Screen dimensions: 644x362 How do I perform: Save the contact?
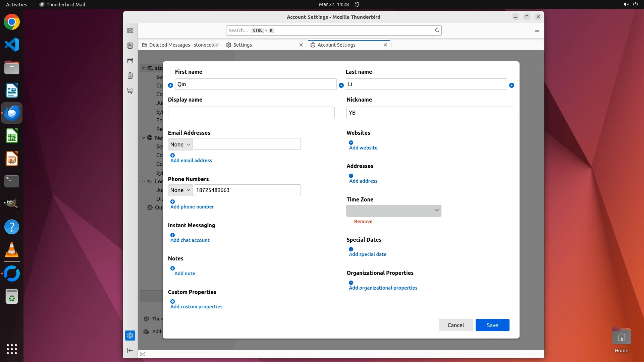[492, 325]
